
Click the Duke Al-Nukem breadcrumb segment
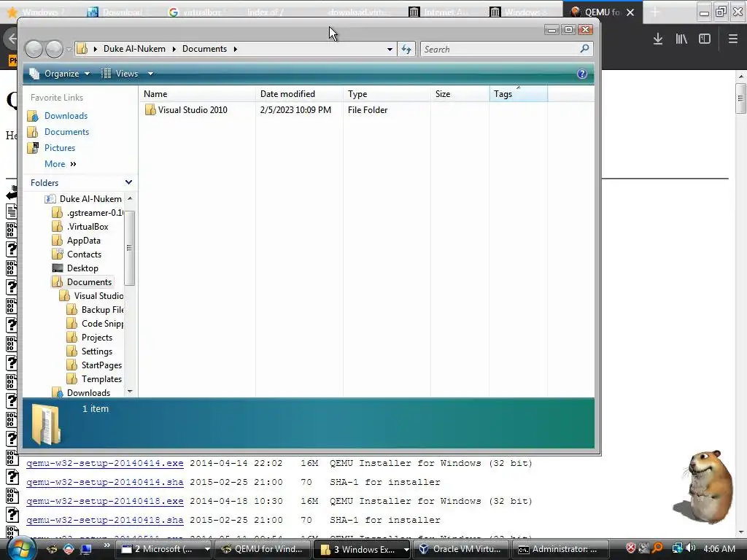pyautogui.click(x=134, y=49)
